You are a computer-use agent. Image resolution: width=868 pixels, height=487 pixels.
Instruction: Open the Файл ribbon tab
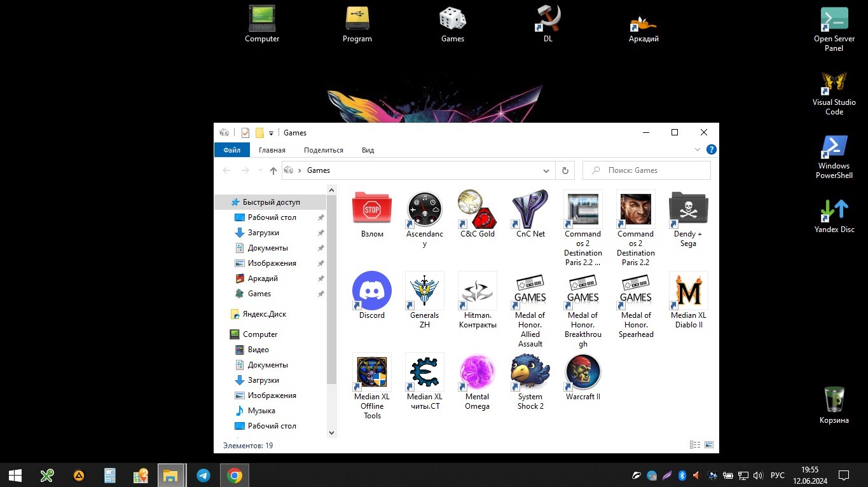click(232, 150)
